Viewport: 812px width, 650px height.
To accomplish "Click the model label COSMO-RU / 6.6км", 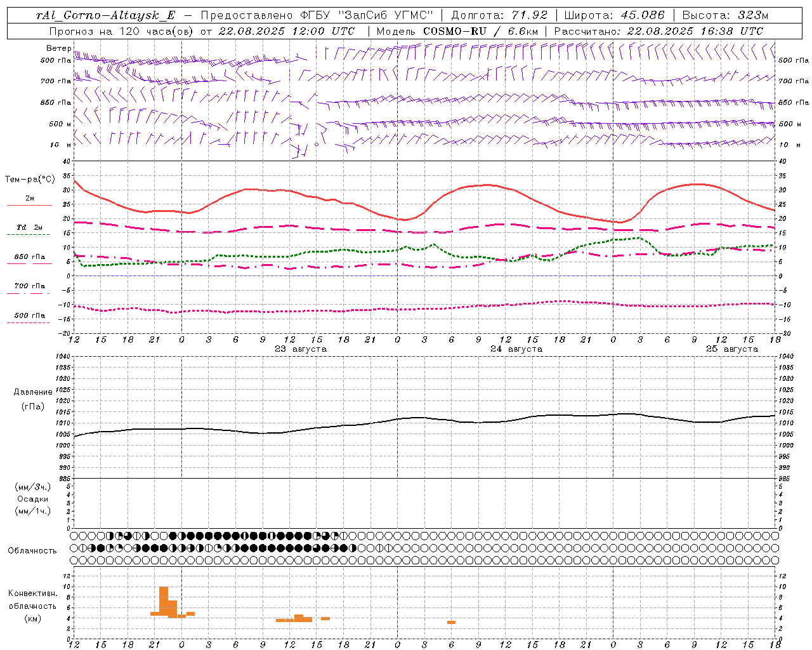I will pos(457,31).
